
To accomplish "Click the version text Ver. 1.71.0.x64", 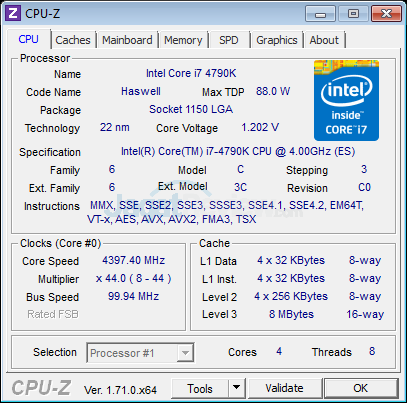I will 120,390.
